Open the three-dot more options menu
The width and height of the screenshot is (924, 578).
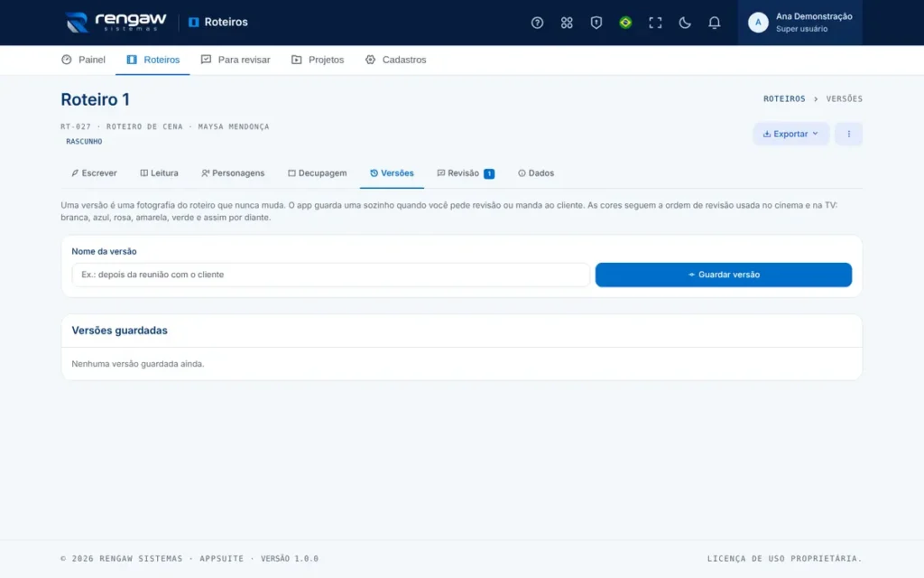pos(848,134)
